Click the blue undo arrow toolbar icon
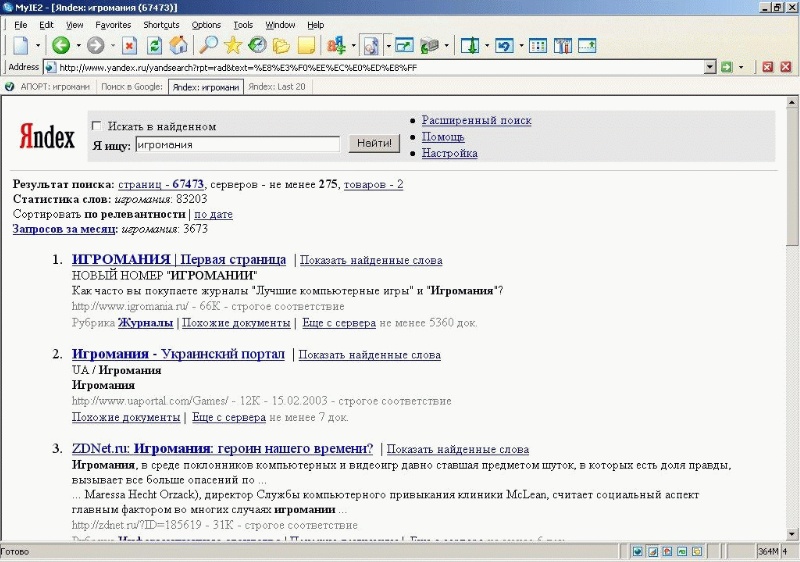Image resolution: width=800 pixels, height=562 pixels. coord(504,46)
